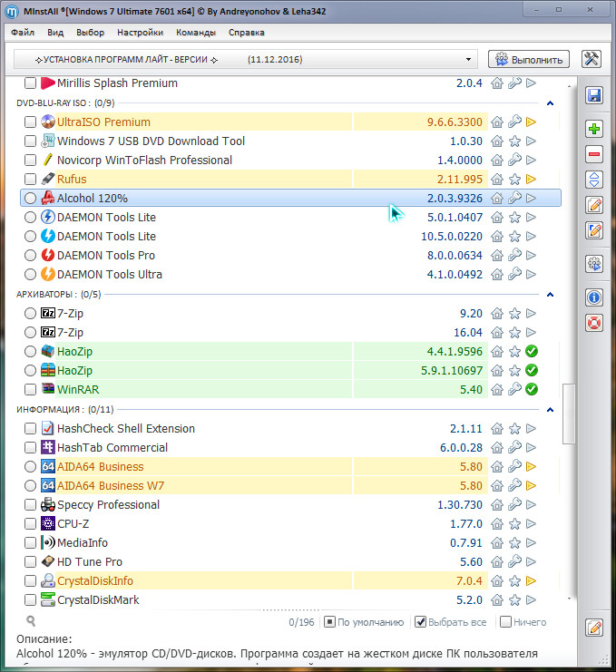Click the first pencil notepad icon in sidebar

coord(594,205)
